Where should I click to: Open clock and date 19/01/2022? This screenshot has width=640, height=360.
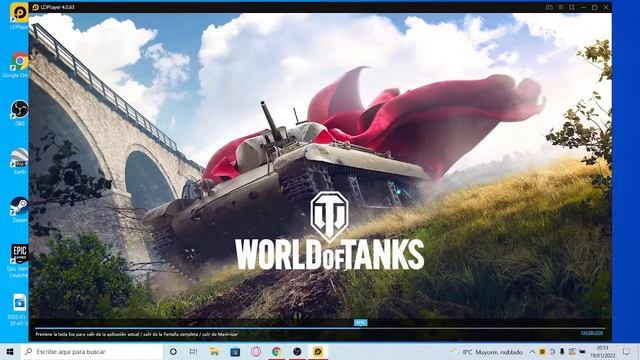(602, 351)
